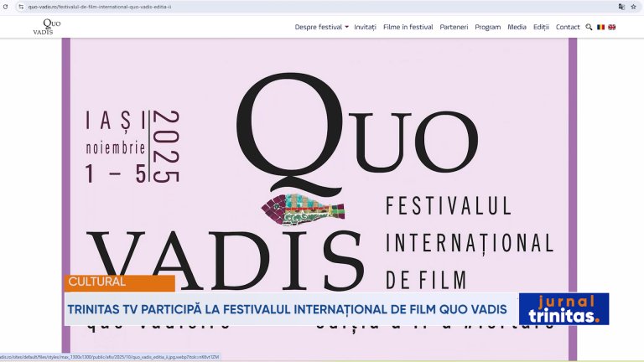Click the browser address bar URL
The width and height of the screenshot is (644, 362).
coord(168,6)
